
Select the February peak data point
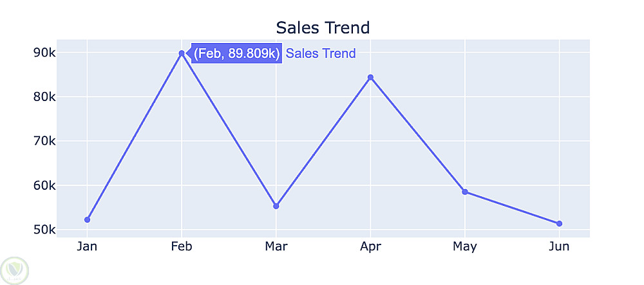[182, 53]
